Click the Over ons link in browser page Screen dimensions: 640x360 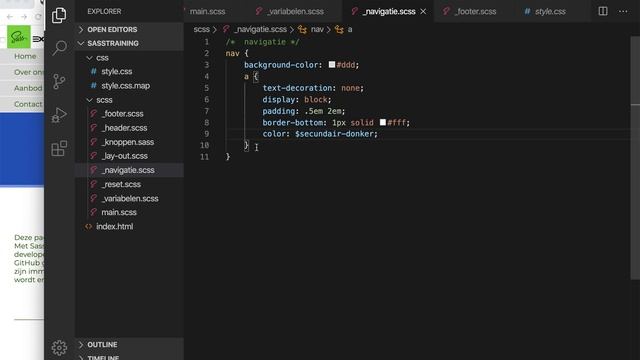(29, 72)
